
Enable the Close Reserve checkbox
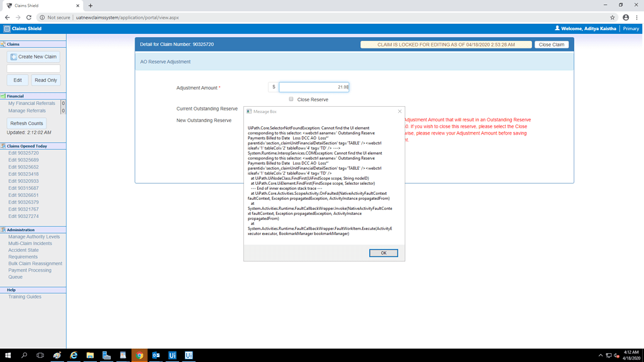pos(291,99)
